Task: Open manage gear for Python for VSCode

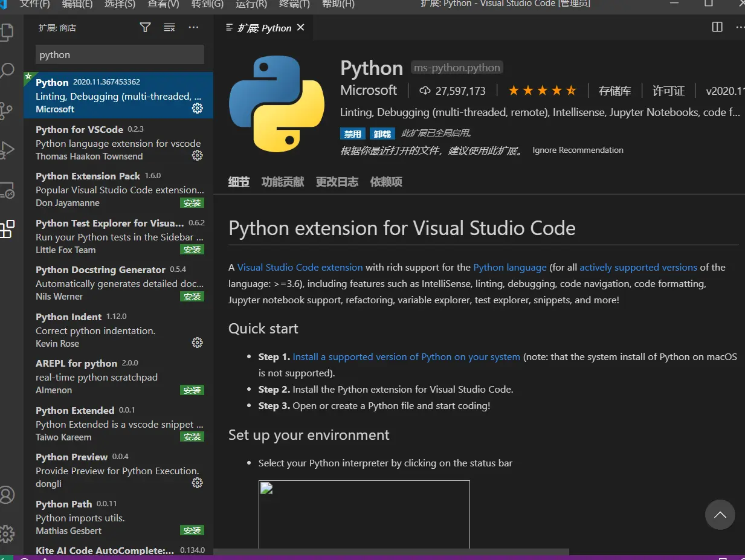Action: (x=197, y=155)
